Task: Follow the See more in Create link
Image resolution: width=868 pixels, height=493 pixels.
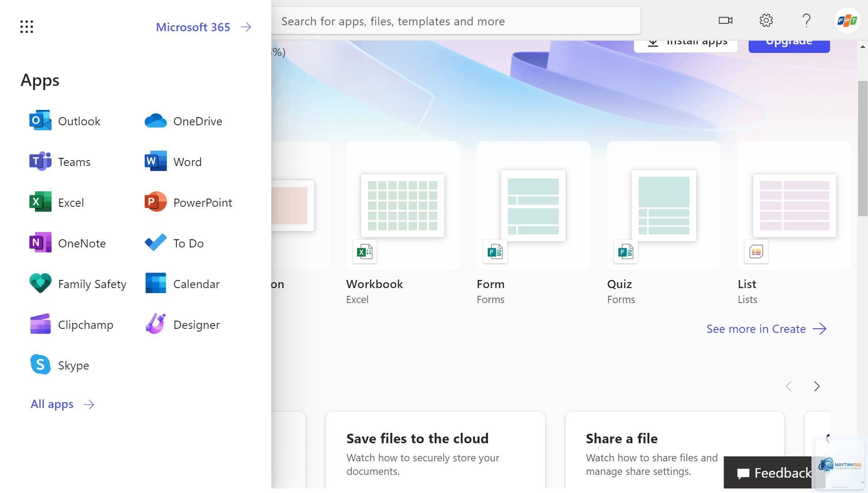Action: pyautogui.click(x=767, y=329)
